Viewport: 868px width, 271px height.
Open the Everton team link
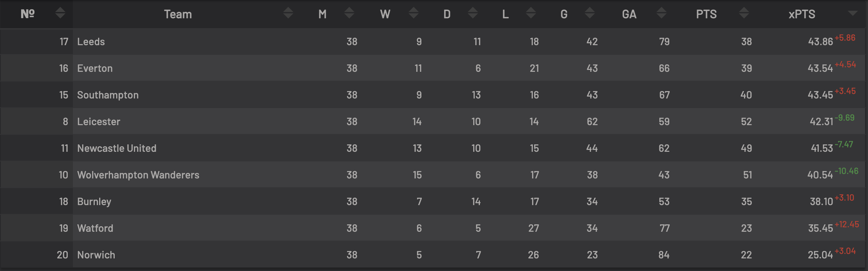[95, 68]
